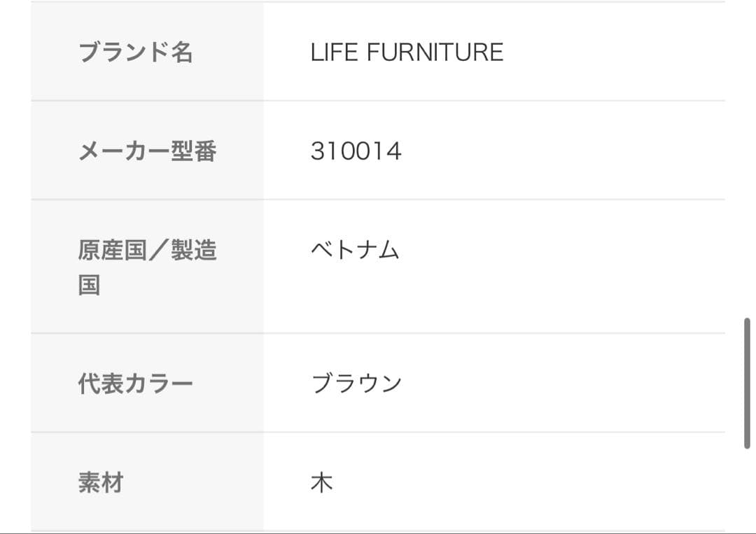Click the wrapped 国 character on second line
Image resolution: width=756 pixels, height=534 pixels.
(x=89, y=285)
